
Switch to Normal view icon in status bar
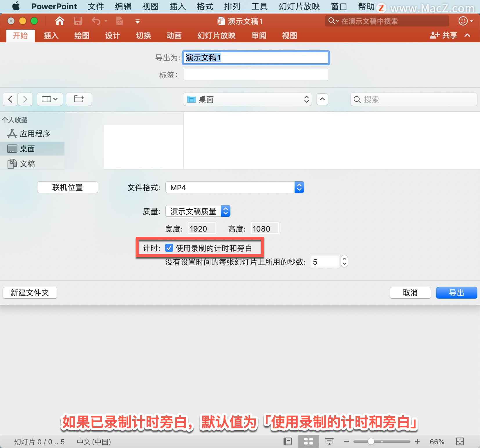pos(288,442)
